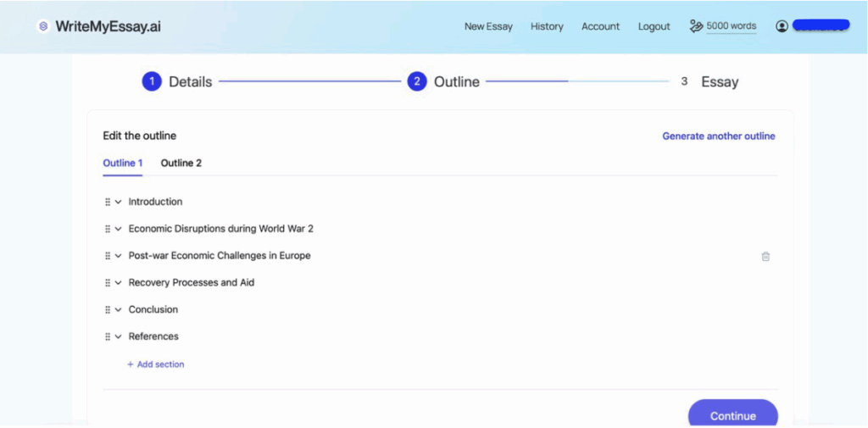The height and width of the screenshot is (428, 868).
Task: Click the drag handle beside References section
Action: point(108,336)
